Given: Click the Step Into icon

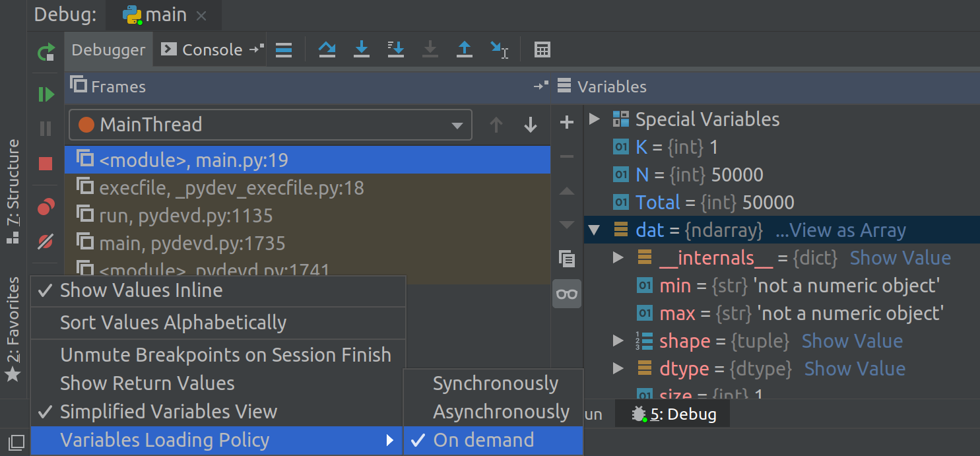Looking at the screenshot, I should pyautogui.click(x=361, y=49).
